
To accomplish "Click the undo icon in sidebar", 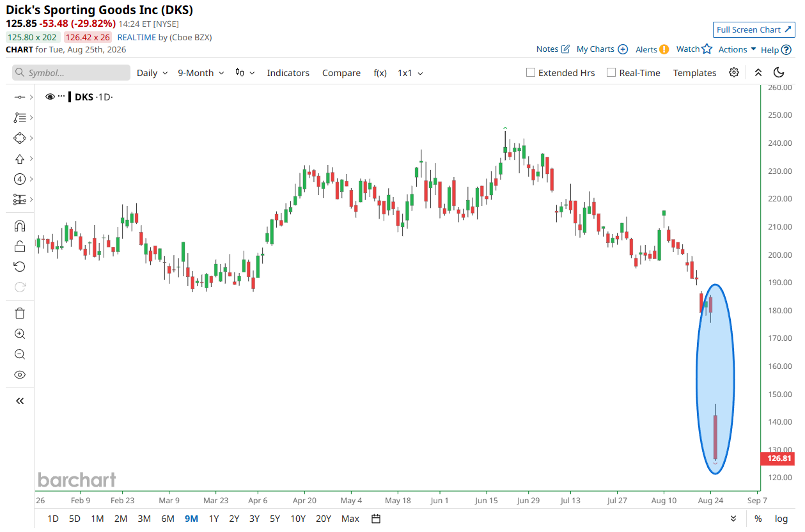I will tap(19, 267).
